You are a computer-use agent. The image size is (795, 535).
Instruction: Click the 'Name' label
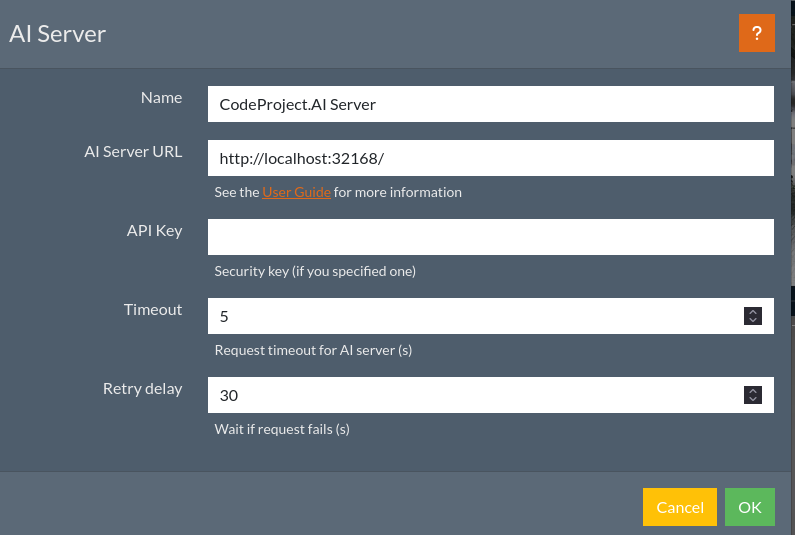click(161, 97)
